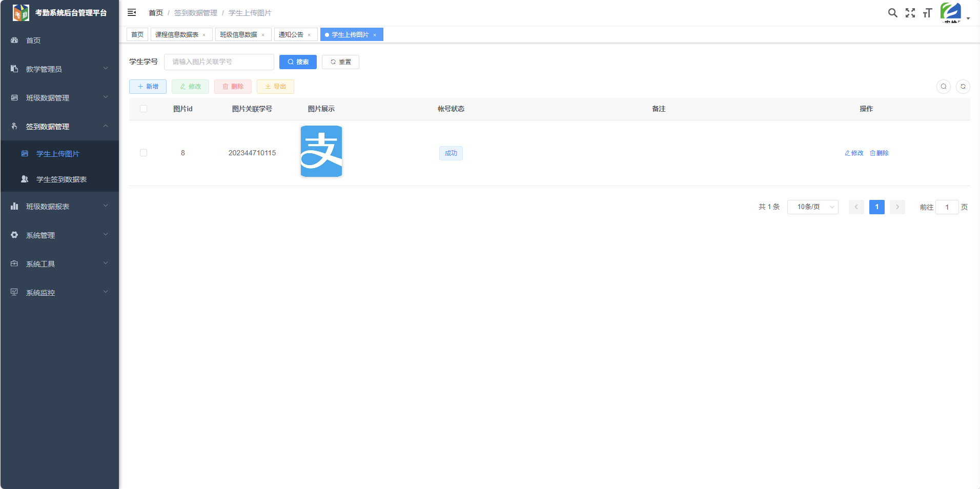The height and width of the screenshot is (489, 980).
Task: Refresh the table with round refresh button
Action: coord(963,87)
